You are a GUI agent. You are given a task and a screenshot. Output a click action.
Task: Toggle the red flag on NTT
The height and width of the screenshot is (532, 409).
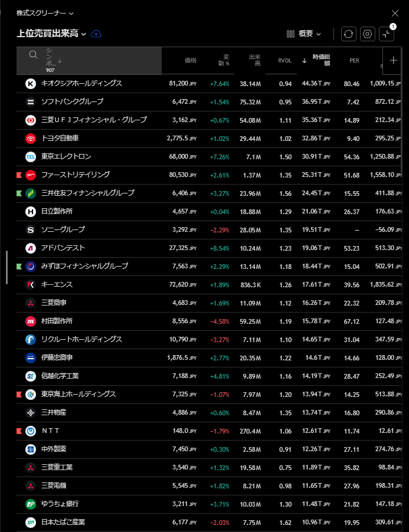[19, 431]
